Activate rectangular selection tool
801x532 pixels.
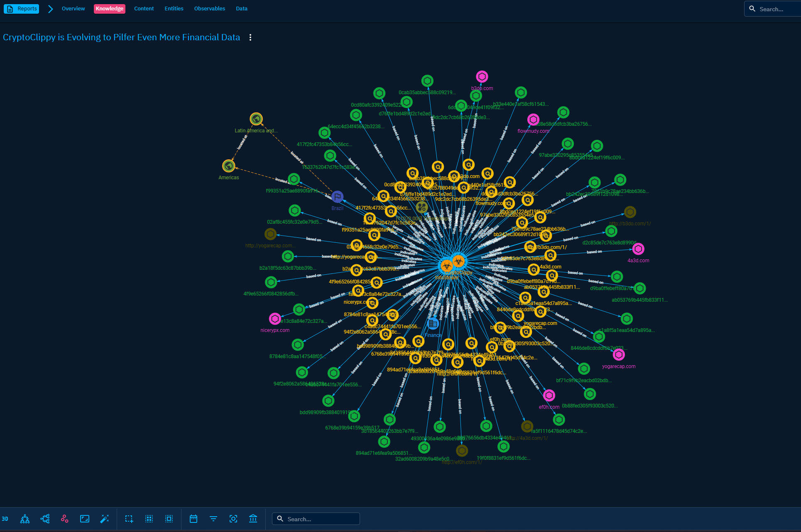coord(129,519)
